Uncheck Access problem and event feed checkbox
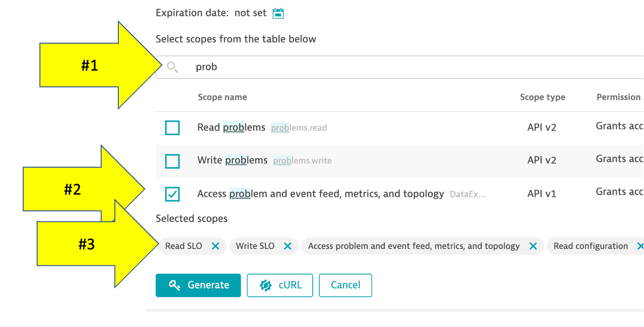The width and height of the screenshot is (644, 327). click(x=173, y=194)
